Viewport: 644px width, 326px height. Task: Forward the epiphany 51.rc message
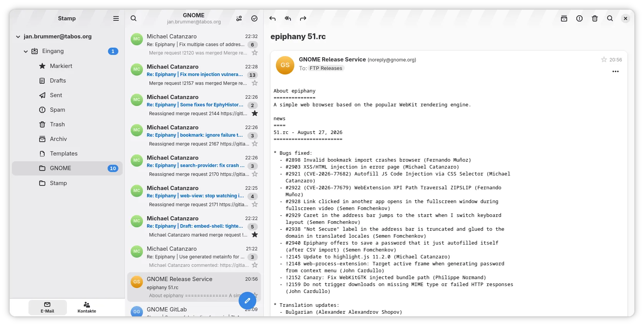(303, 18)
